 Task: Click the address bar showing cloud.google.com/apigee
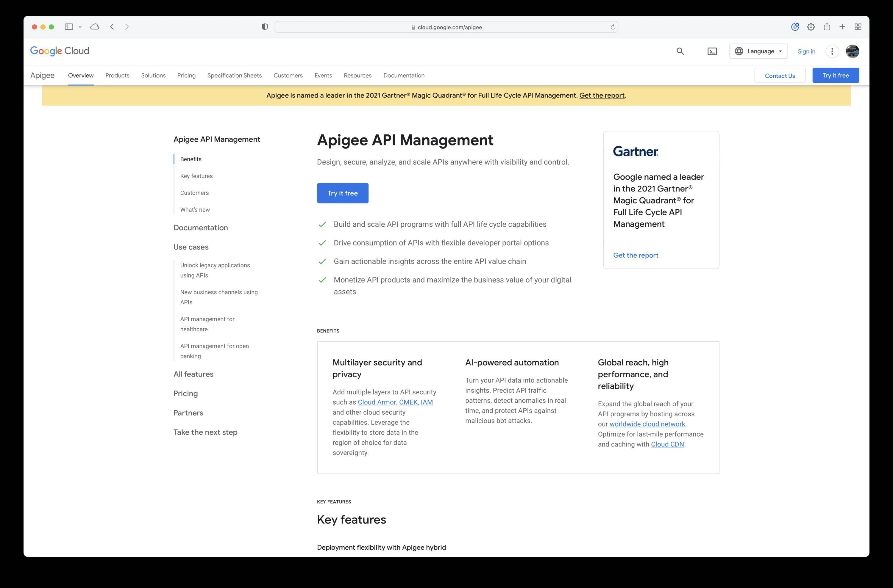pyautogui.click(x=446, y=27)
